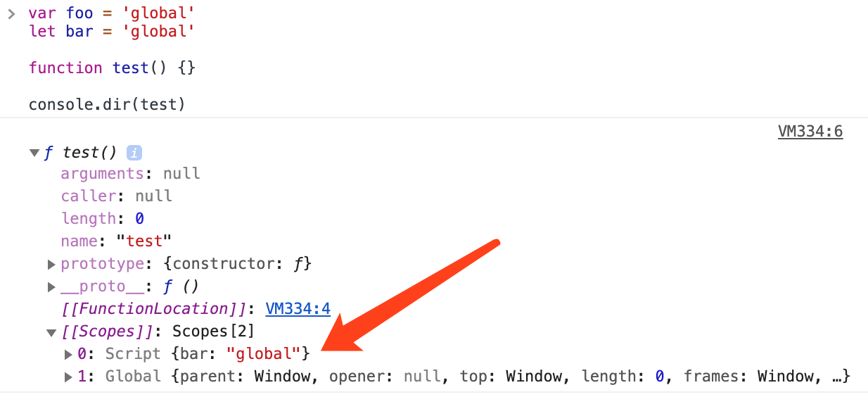Select the caller: null property
868x397 pixels.
coord(116,196)
